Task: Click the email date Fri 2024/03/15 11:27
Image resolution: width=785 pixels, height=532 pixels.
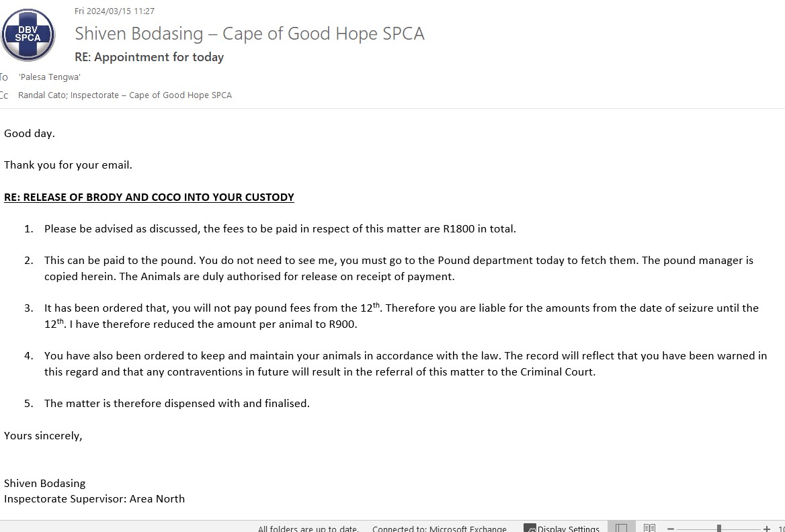Action: (115, 11)
